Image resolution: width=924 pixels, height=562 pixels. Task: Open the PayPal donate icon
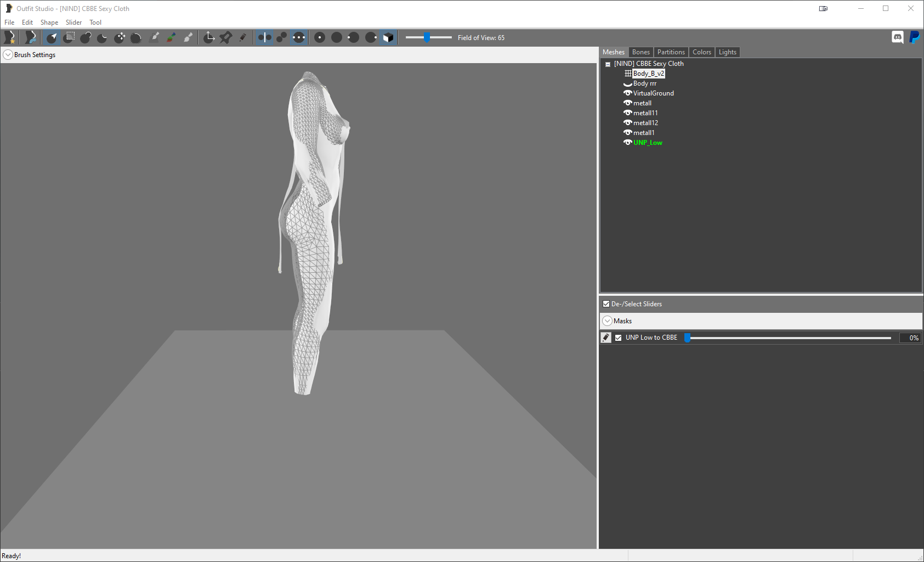915,37
